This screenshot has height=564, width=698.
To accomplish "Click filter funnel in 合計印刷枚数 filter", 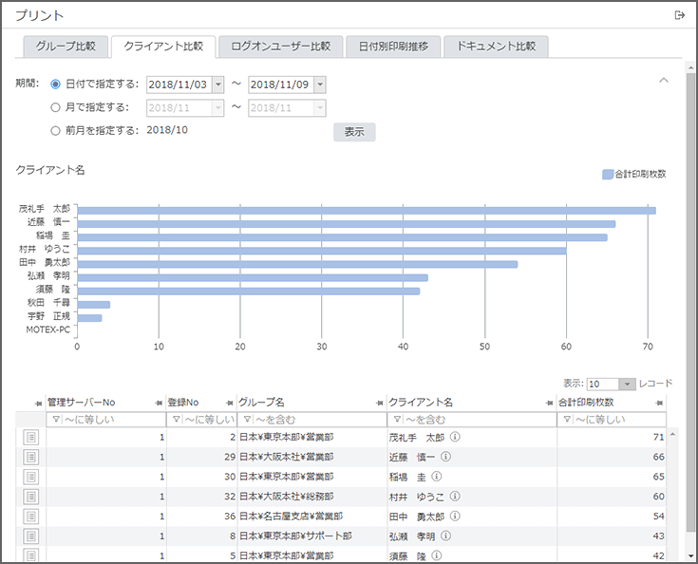I will (567, 419).
